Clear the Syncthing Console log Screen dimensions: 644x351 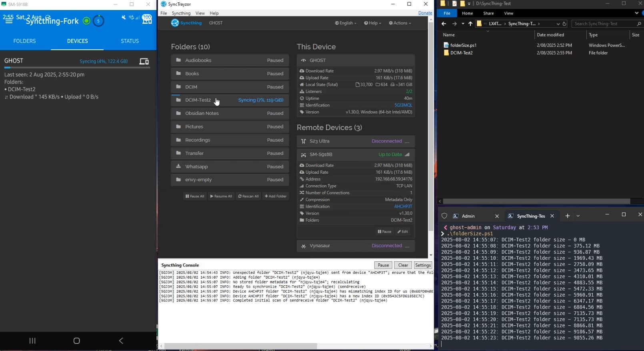tap(403, 265)
